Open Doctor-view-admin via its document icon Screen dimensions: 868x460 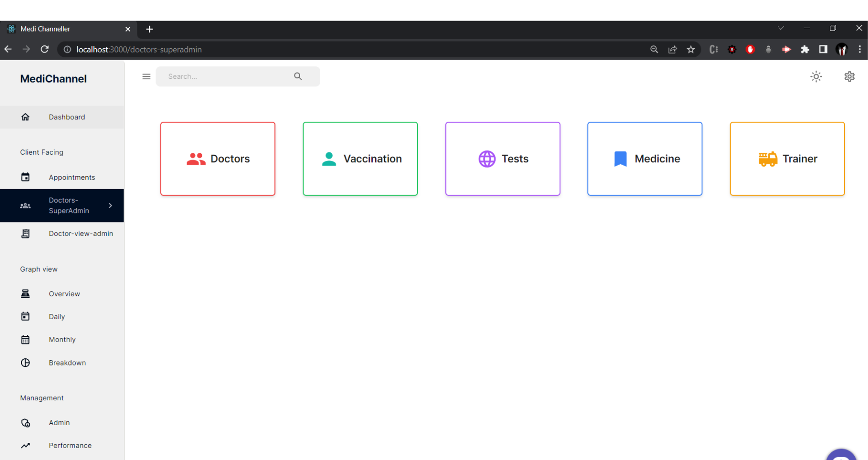(25, 233)
